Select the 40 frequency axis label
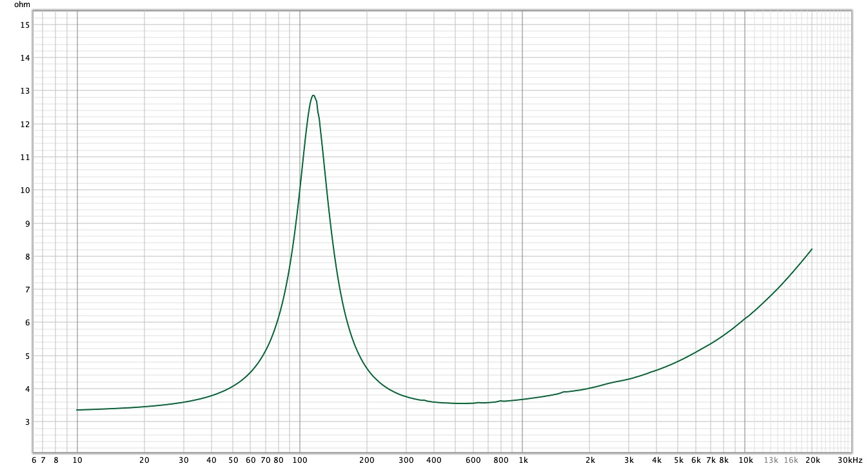The width and height of the screenshot is (868, 468). [212, 460]
